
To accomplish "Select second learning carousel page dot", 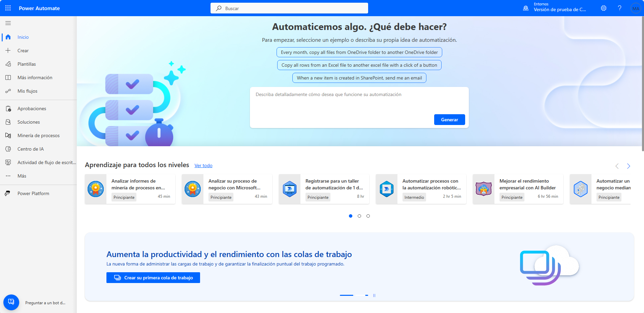I will point(359,216).
